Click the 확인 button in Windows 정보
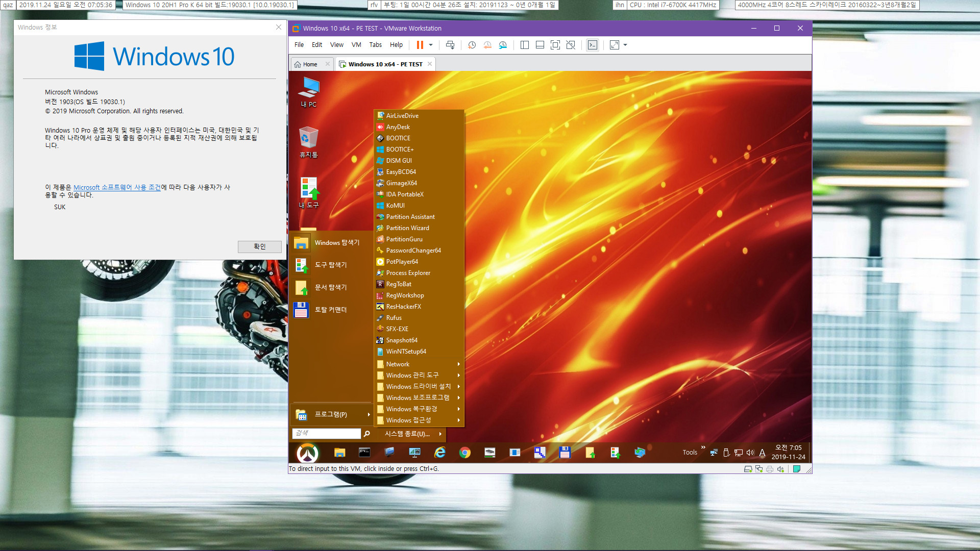The image size is (980, 551). 259,246
